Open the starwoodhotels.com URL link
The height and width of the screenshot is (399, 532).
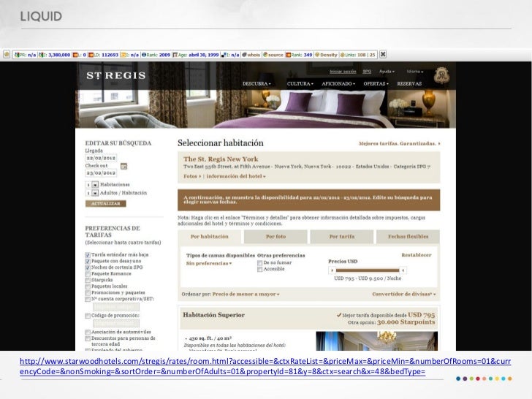pyautogui.click(x=265, y=366)
